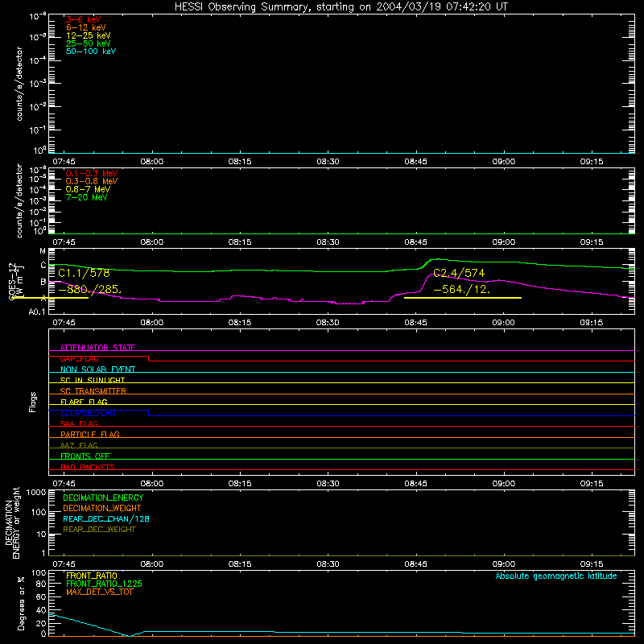Click the PARTICLE_FLAG label
This screenshot has width=644, height=644.
[x=90, y=435]
